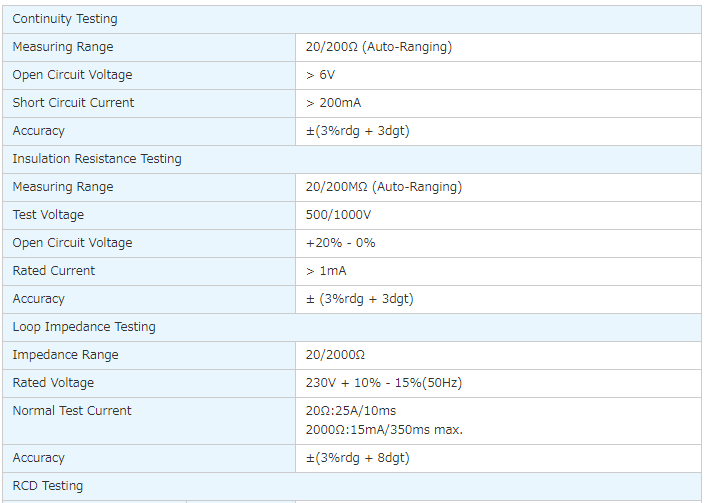Click the ±(3%rdg + 8dgt) accuracy value

tap(357, 458)
